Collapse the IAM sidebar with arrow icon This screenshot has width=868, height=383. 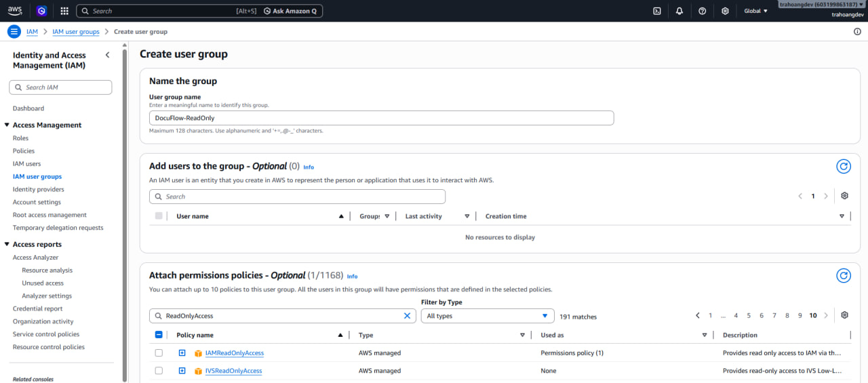tap(107, 55)
